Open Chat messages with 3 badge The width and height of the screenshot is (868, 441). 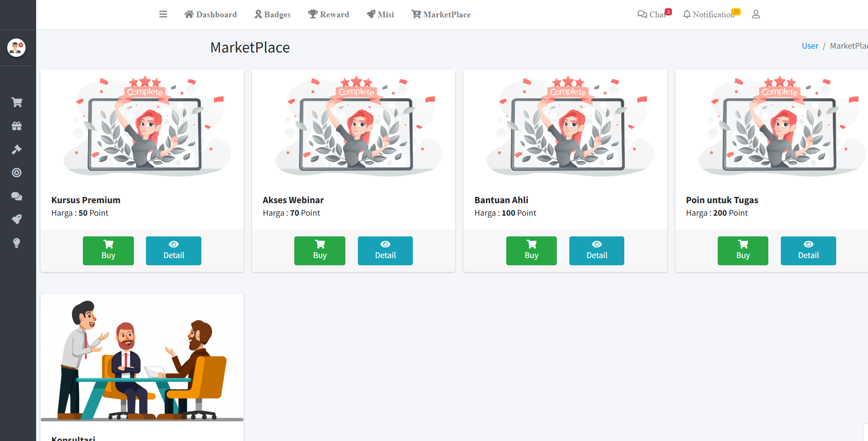click(x=652, y=14)
